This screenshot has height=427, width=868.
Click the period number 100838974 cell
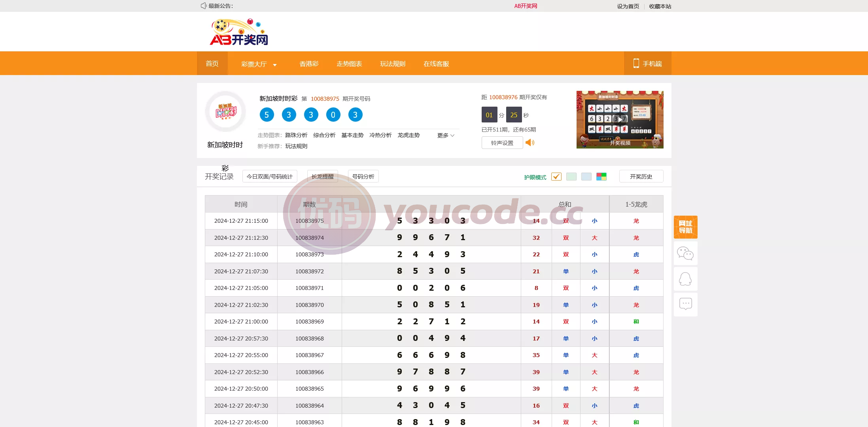point(310,238)
